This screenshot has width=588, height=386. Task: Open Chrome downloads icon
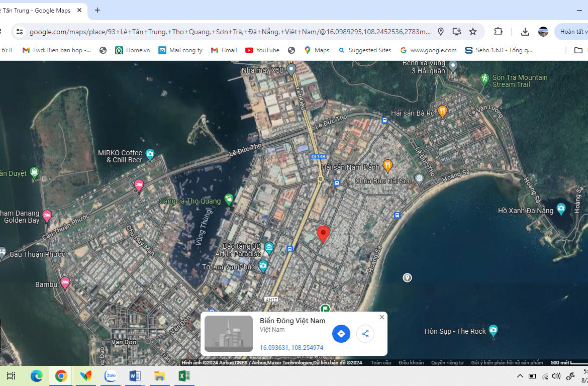coord(525,32)
